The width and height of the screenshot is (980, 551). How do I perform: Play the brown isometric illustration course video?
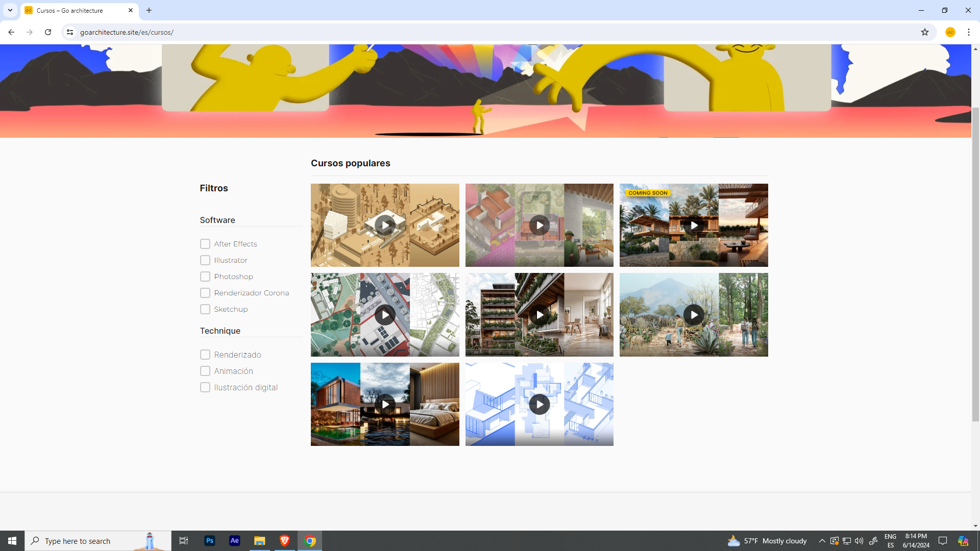[x=385, y=225]
